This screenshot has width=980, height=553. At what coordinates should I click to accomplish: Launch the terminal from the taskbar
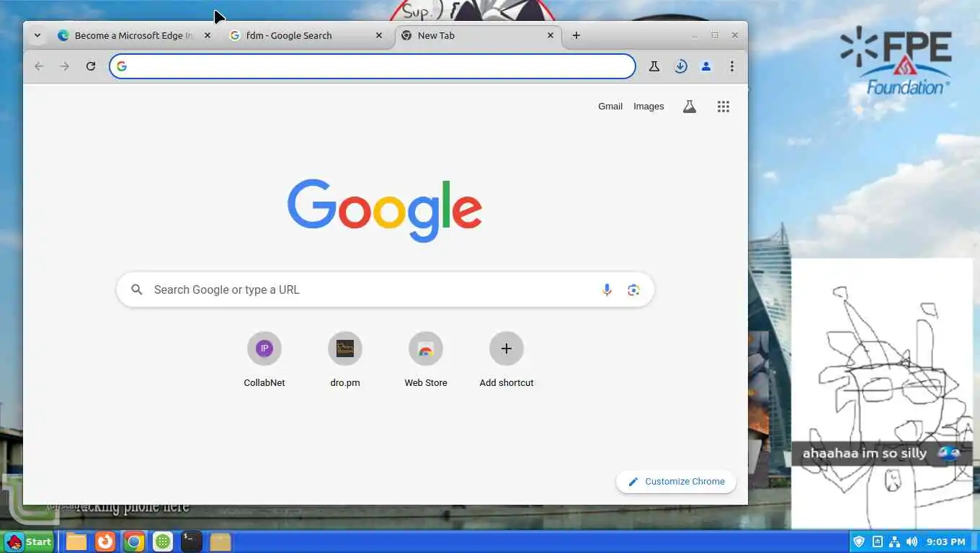pos(191,541)
